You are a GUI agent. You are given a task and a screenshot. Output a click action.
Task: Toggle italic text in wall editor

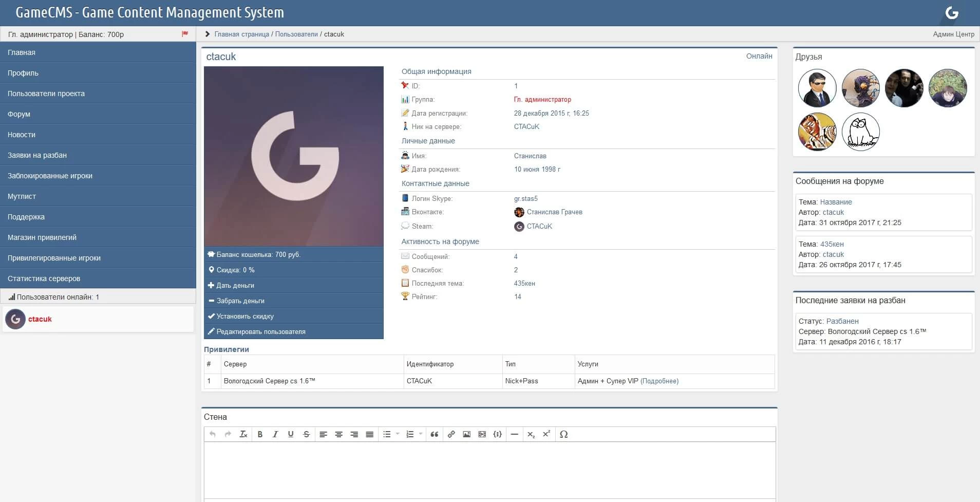(x=275, y=434)
